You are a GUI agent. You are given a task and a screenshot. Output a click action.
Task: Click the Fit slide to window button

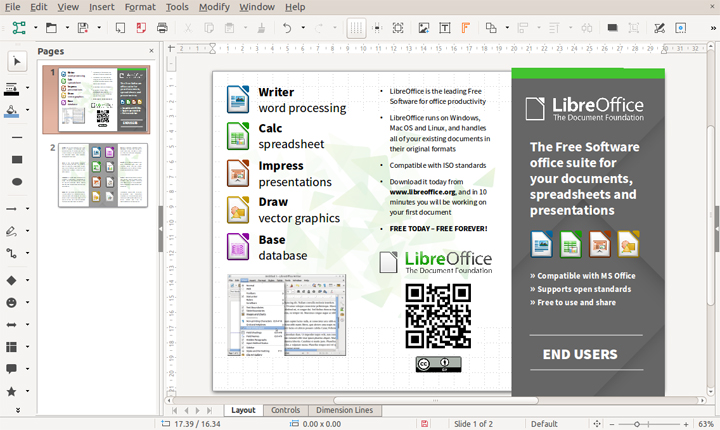click(596, 424)
